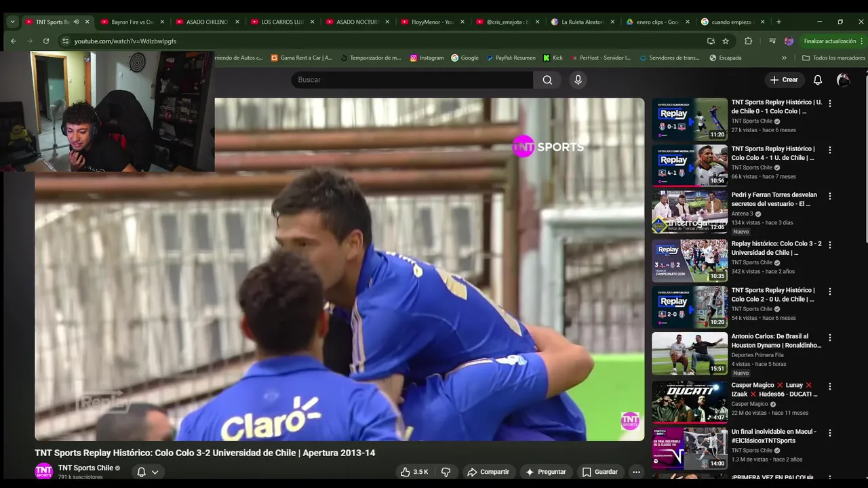Open the Google bookmark
This screenshot has height=488, width=868.
465,58
